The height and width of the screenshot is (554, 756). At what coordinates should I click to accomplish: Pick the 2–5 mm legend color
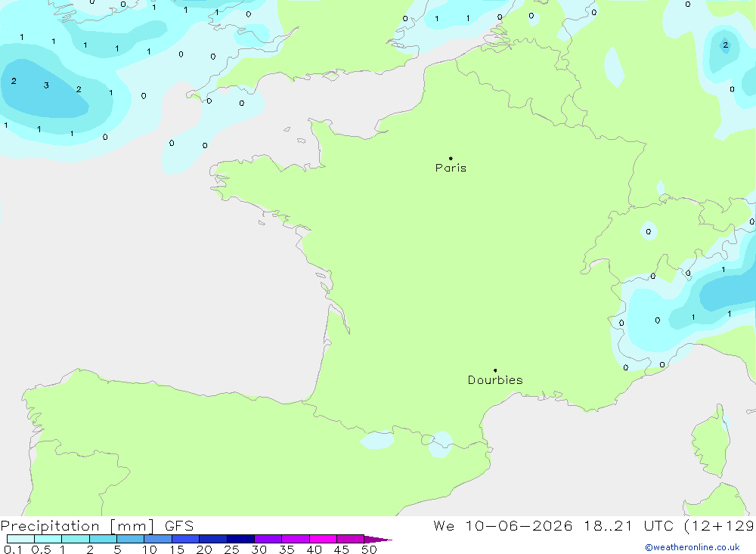coord(103,539)
